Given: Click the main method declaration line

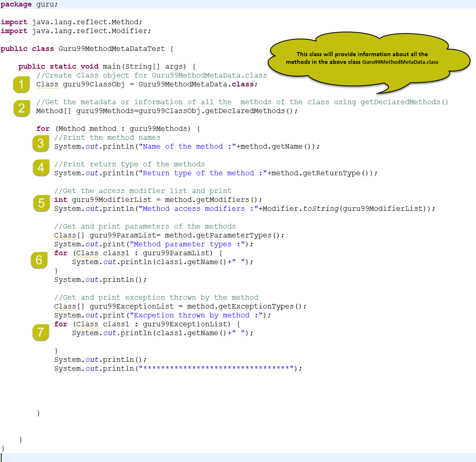Looking at the screenshot, I should pos(107,67).
